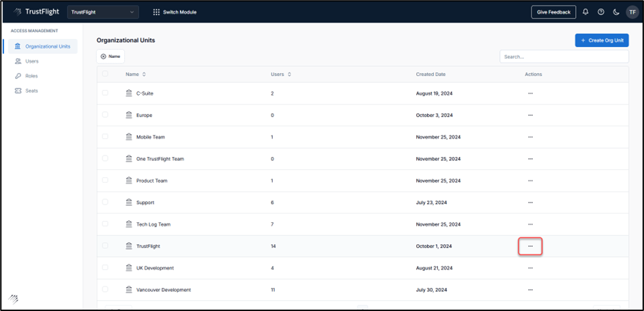Open the notifications bell icon
The image size is (644, 311).
click(586, 12)
